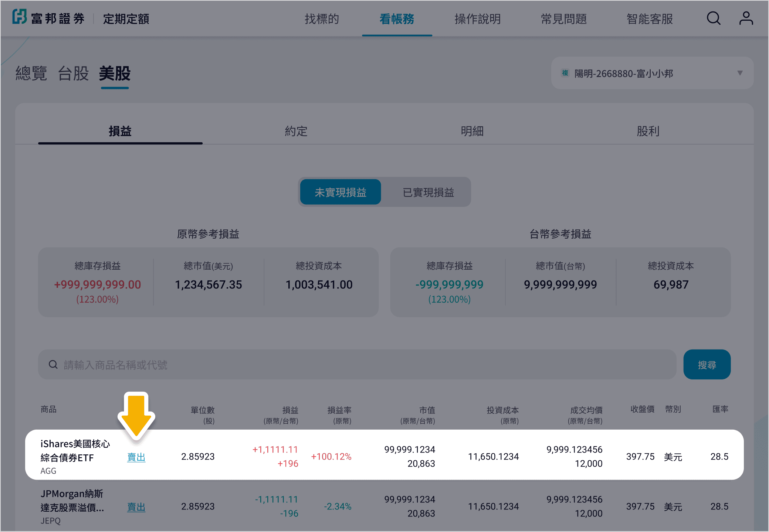This screenshot has height=532, width=769.
Task: Open the user account profile icon
Action: [x=746, y=18]
